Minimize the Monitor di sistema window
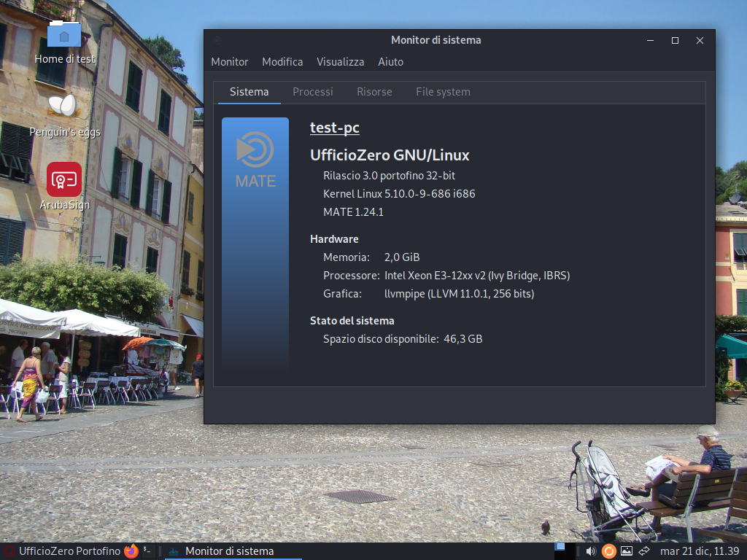747x560 pixels. [x=650, y=41]
